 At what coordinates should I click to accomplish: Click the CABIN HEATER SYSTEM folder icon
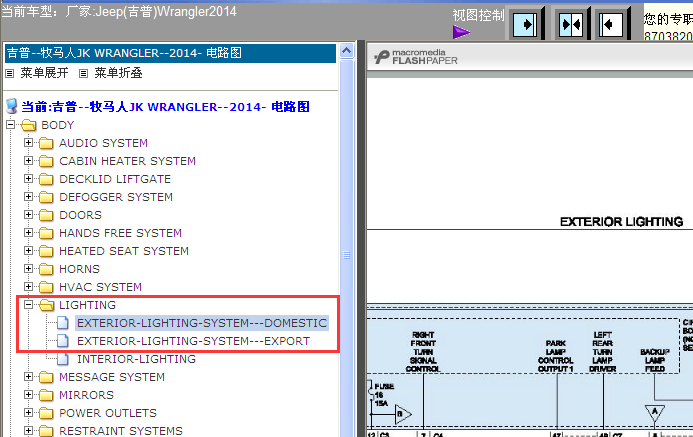(46, 161)
